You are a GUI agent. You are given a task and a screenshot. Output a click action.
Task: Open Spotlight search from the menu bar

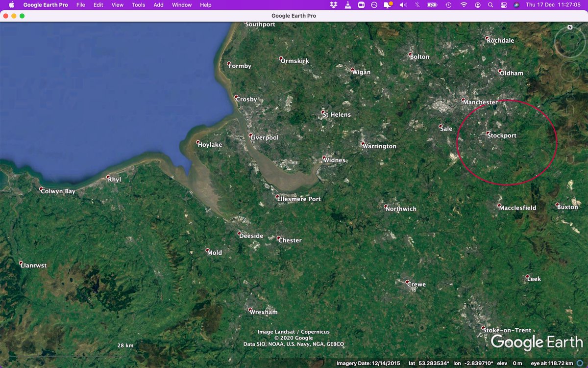(x=490, y=5)
